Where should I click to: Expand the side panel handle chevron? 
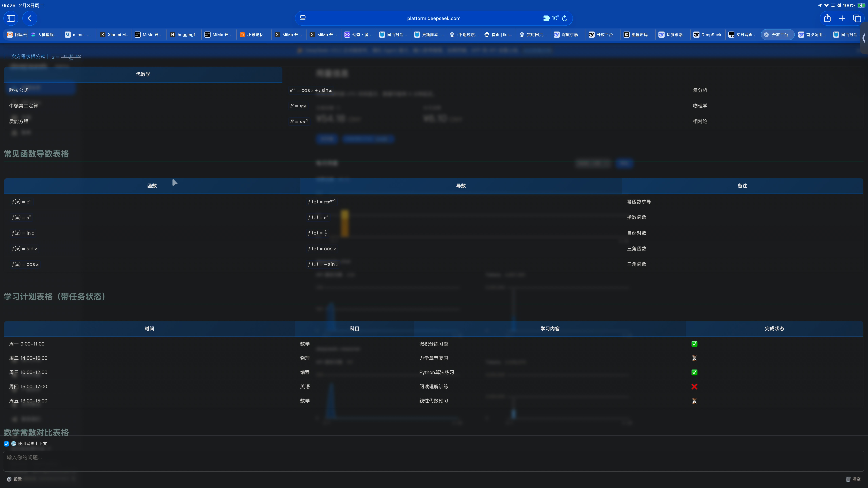click(x=864, y=38)
